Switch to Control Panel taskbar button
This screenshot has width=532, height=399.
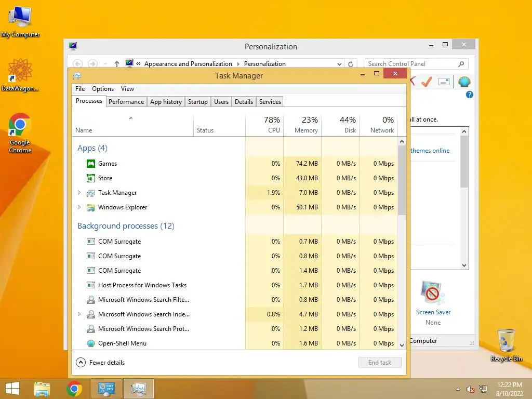pos(106,389)
